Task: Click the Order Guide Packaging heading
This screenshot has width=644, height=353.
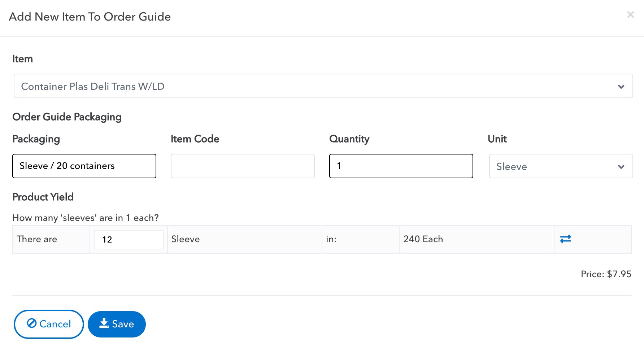Action: [x=67, y=117]
